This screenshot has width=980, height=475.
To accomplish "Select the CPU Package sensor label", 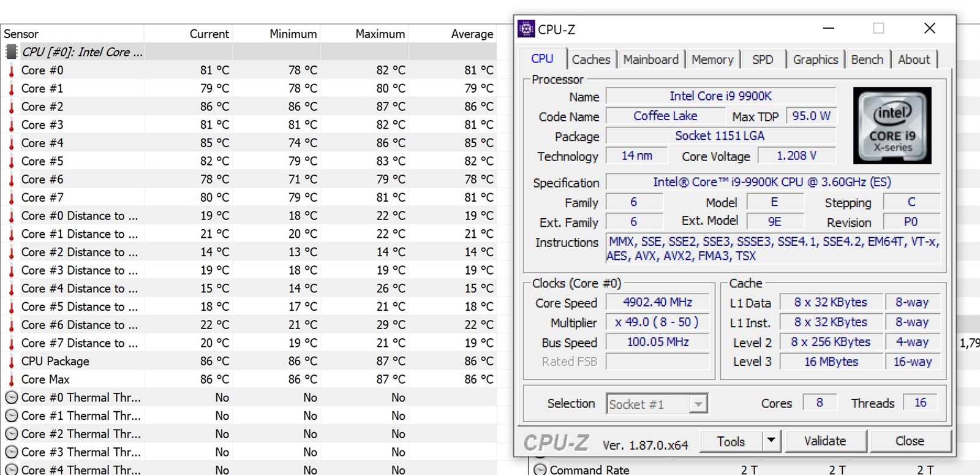I will click(x=55, y=362).
